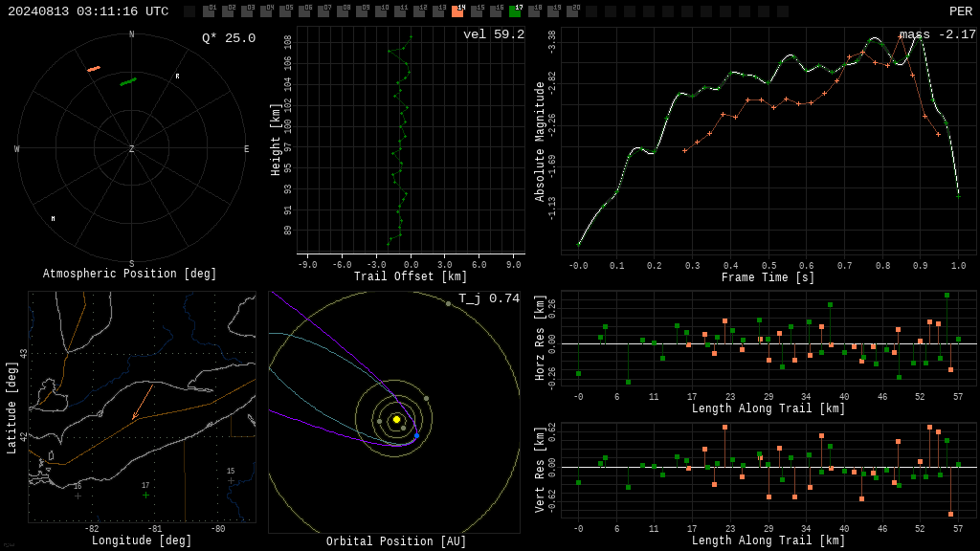Viewport: 980px width, 551px height.
Task: Click the zenith Z center of sky plot
Action: pyautogui.click(x=131, y=148)
